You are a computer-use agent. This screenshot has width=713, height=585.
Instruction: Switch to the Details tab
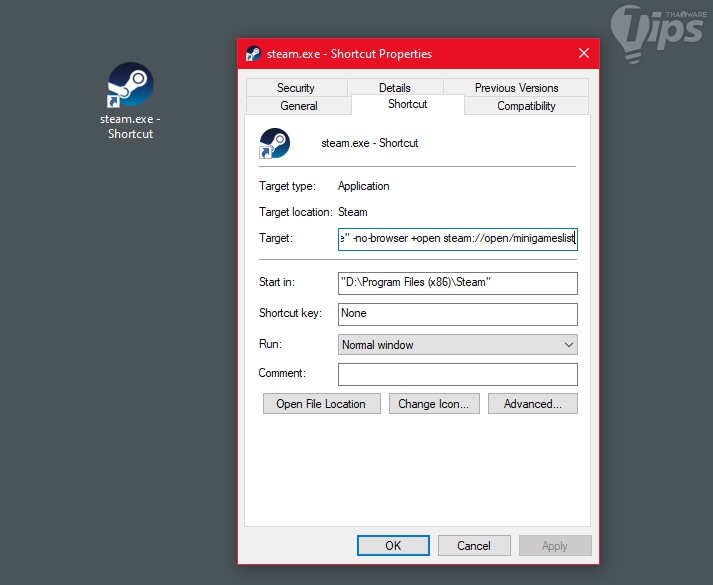395,87
